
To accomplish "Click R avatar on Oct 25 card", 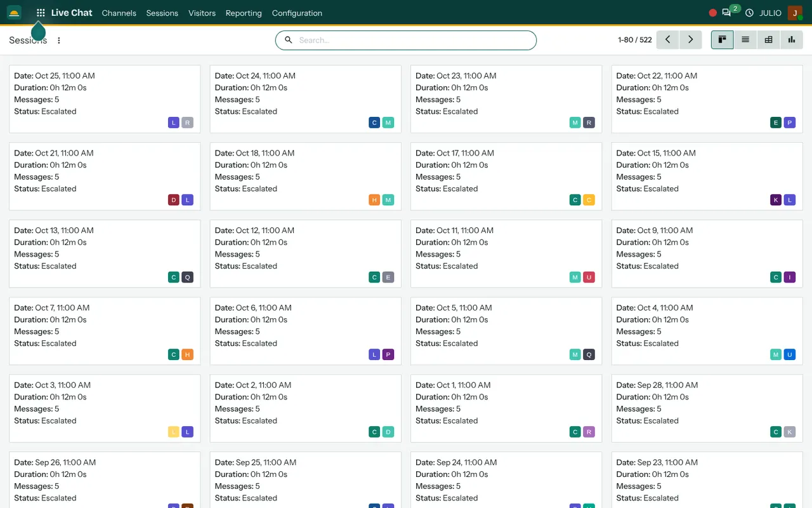I will coord(187,123).
